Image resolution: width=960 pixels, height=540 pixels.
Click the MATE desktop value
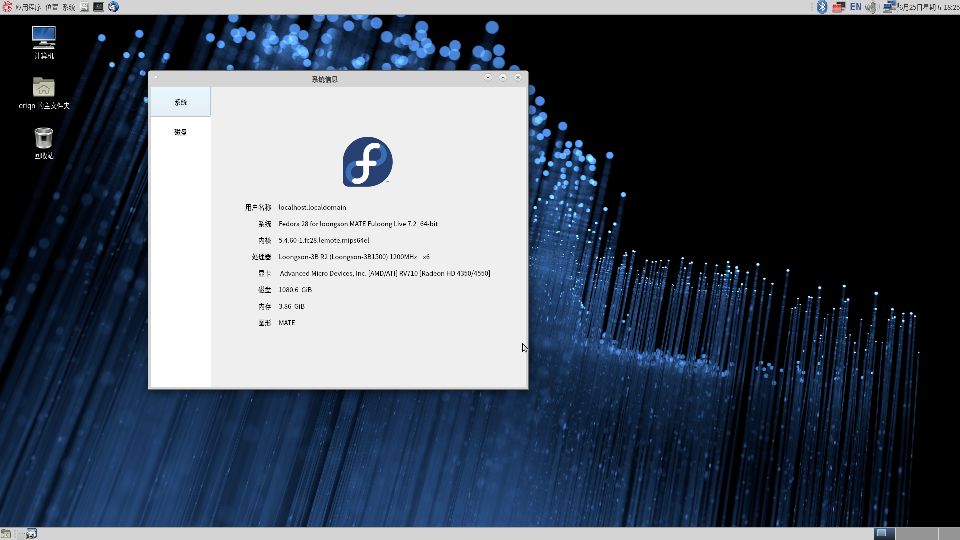tap(287, 323)
